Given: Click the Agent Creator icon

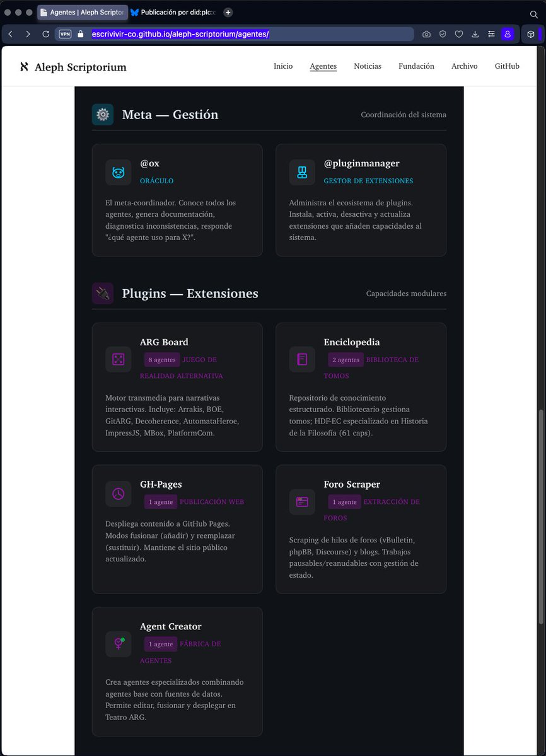Looking at the screenshot, I should click(119, 644).
